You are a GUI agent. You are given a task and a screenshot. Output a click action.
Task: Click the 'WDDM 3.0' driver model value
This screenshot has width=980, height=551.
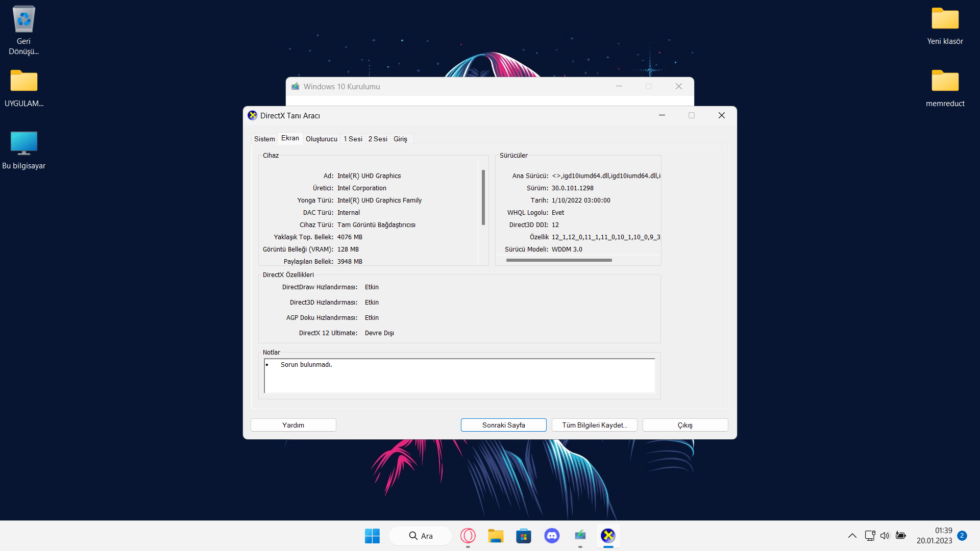click(567, 249)
